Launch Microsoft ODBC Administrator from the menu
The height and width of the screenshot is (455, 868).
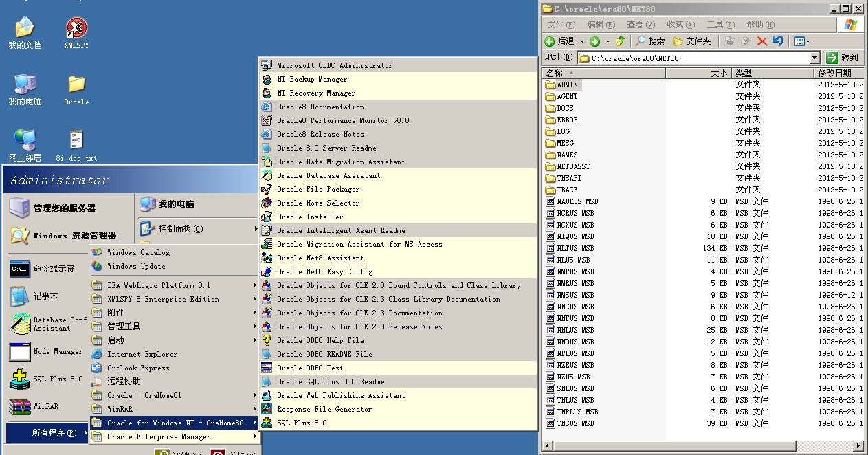coord(398,65)
